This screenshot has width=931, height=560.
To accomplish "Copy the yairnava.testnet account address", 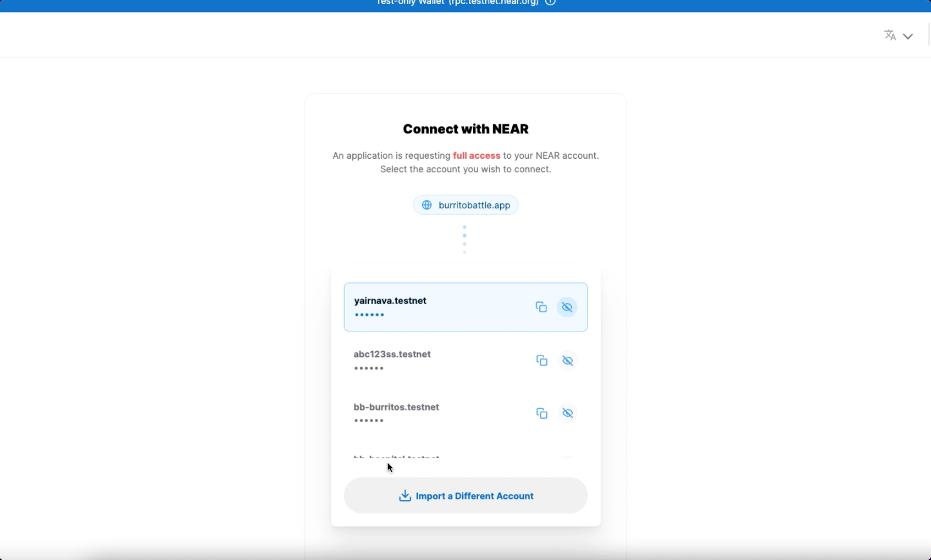I will [541, 307].
